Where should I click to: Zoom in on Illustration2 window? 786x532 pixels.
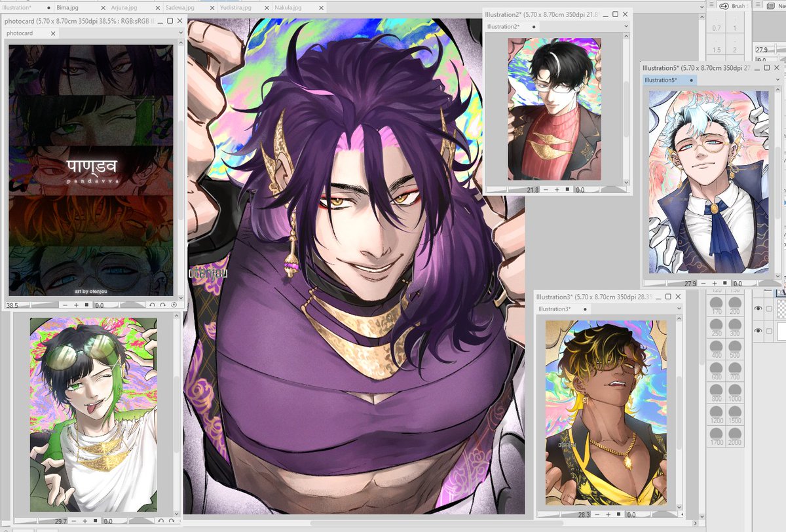(x=557, y=190)
